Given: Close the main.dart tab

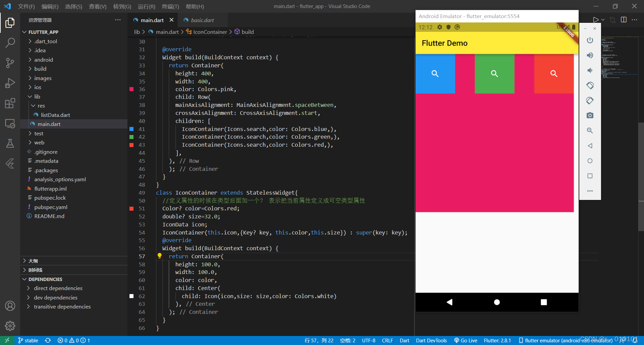Looking at the screenshot, I should coord(171,20).
